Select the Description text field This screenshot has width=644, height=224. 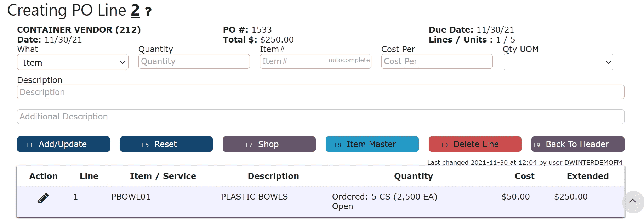pos(321,92)
